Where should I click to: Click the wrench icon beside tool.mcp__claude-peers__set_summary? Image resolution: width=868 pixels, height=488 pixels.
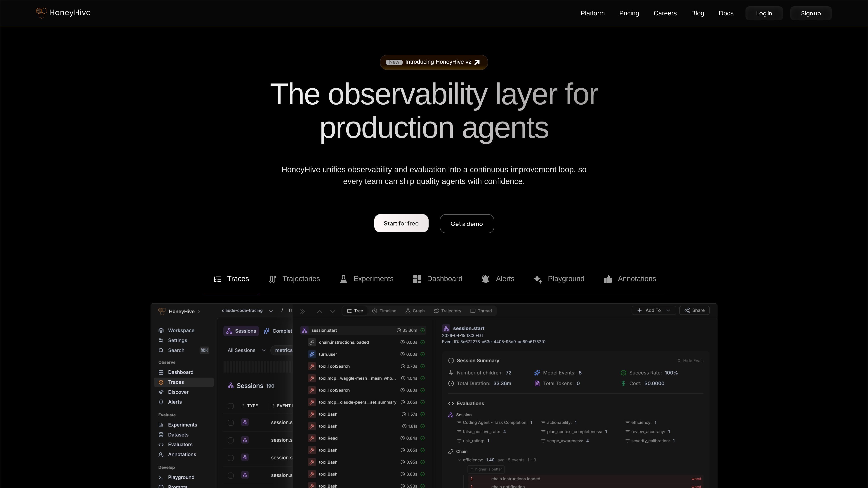pos(312,402)
